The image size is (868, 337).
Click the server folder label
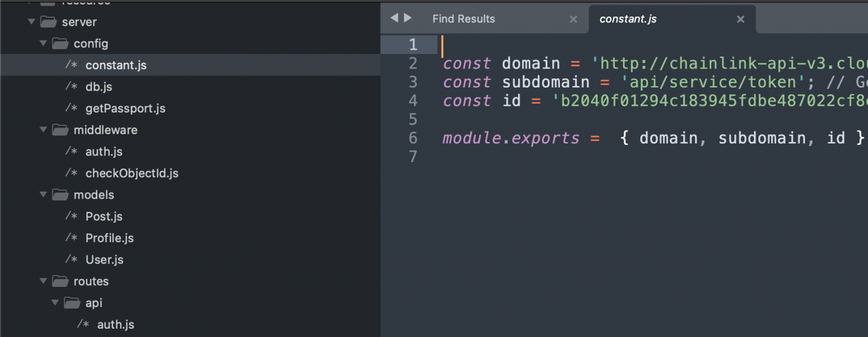pos(80,22)
